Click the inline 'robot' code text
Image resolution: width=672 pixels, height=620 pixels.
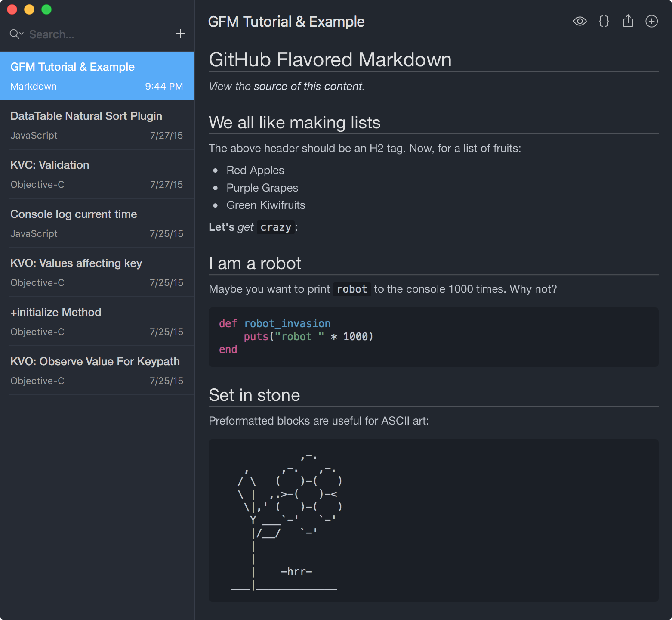coord(352,289)
